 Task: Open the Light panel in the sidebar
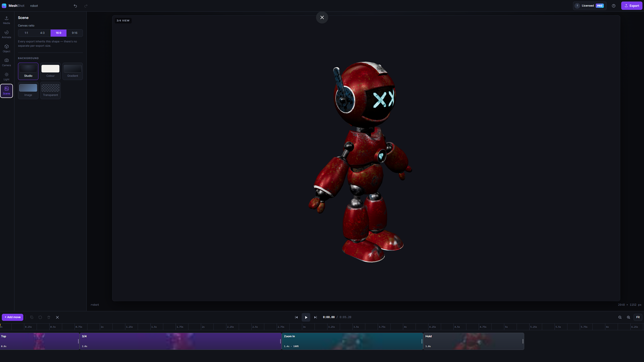[6, 76]
